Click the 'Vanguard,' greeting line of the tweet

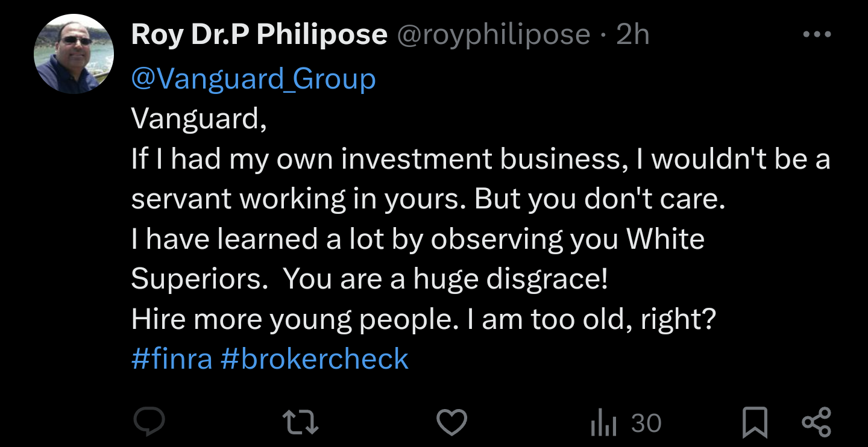199,119
